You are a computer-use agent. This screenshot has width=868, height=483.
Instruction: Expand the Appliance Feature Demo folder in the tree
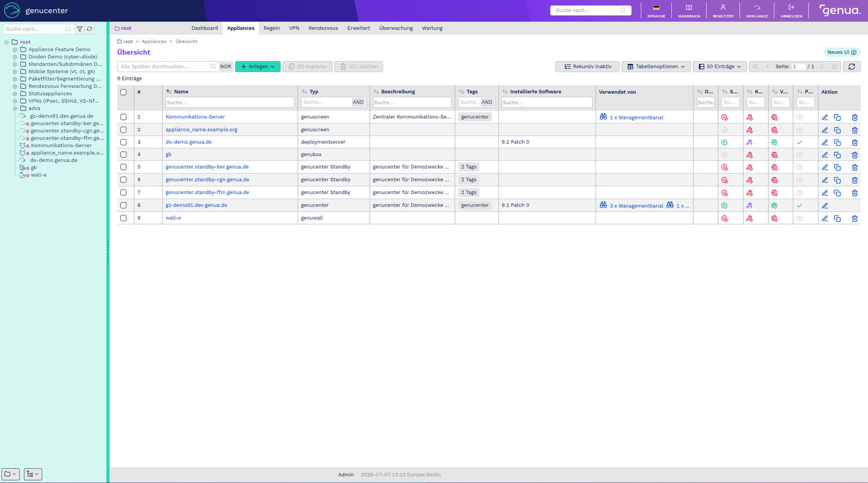pyautogui.click(x=15, y=50)
